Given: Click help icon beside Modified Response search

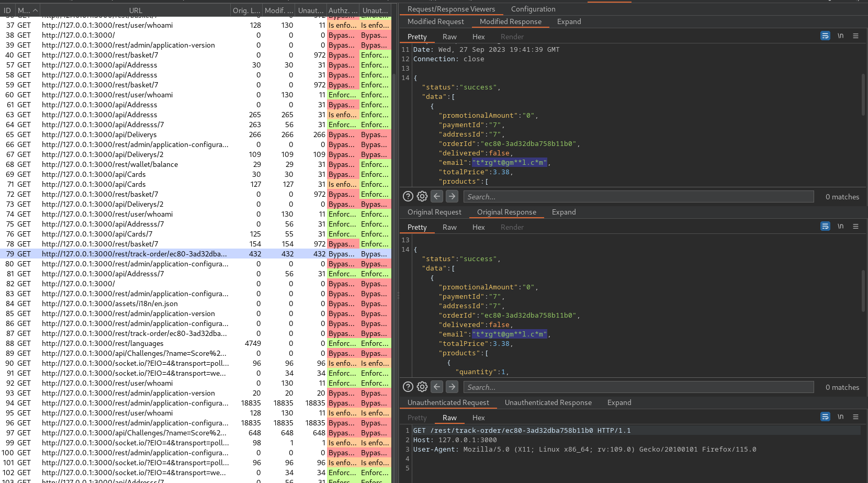Looking at the screenshot, I should click(408, 197).
